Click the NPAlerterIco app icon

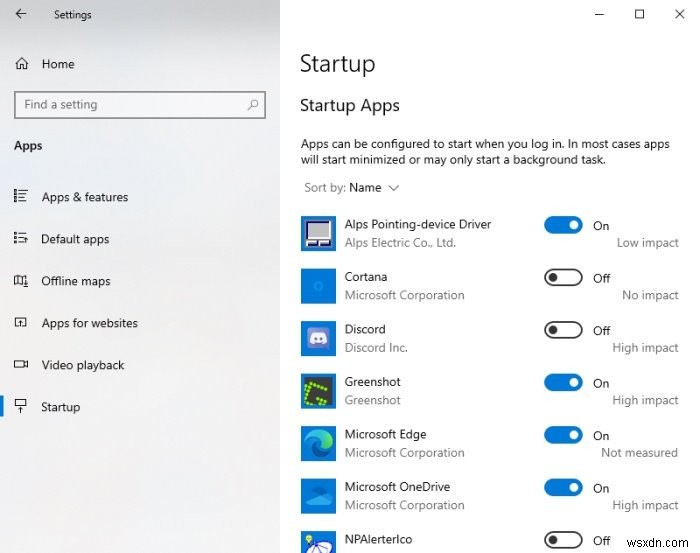tap(318, 542)
